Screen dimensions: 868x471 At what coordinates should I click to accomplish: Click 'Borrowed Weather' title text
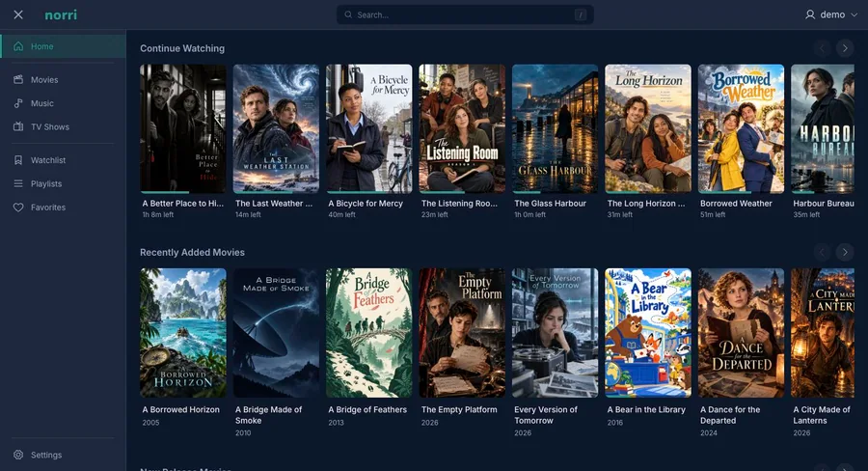pos(736,204)
